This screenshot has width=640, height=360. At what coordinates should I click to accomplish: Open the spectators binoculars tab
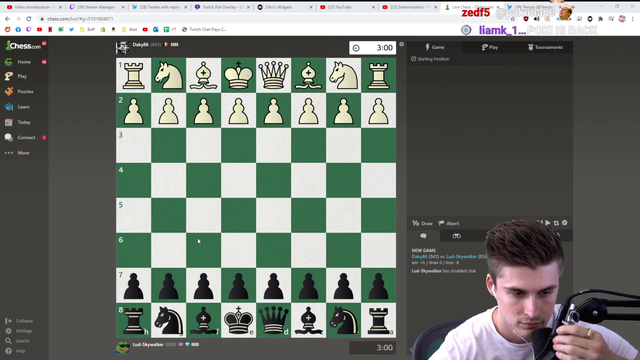456,236
